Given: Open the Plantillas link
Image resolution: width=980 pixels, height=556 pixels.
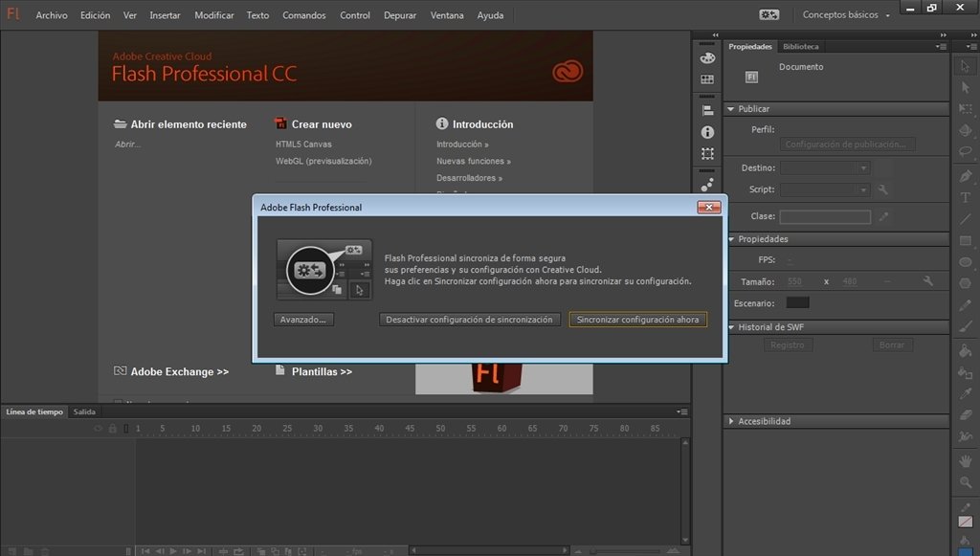Looking at the screenshot, I should click(x=322, y=371).
